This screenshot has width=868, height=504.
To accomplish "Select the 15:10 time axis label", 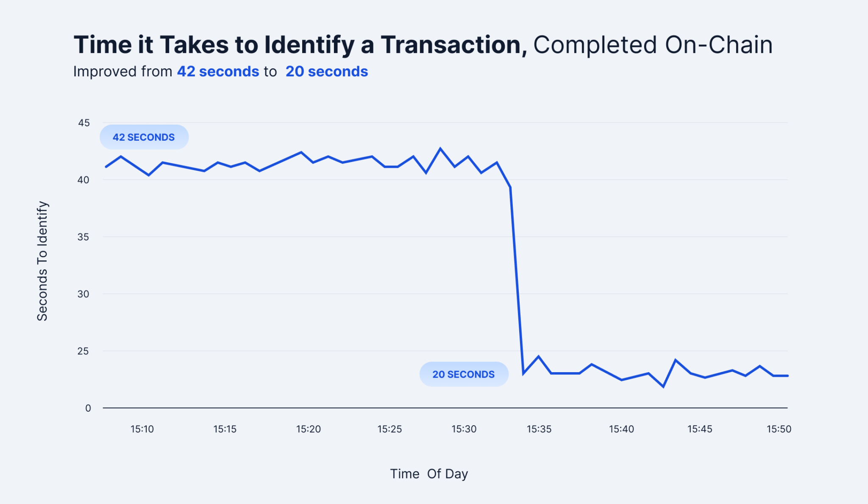I will click(x=142, y=429).
